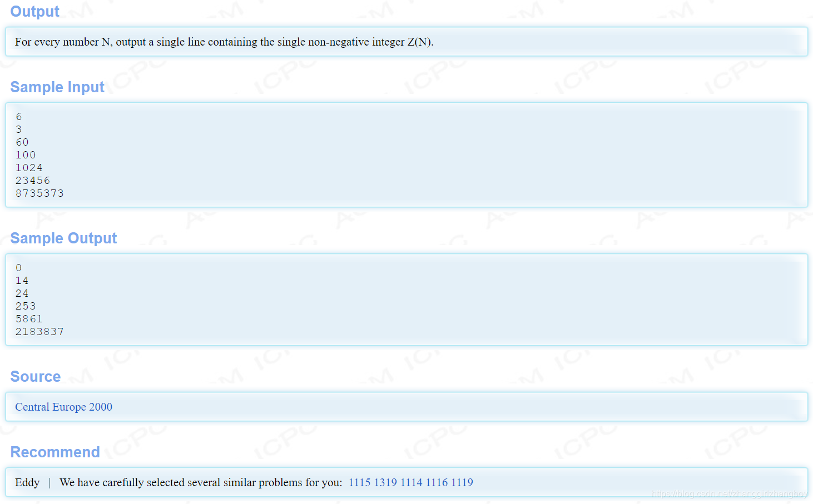Screen dimensions: 813x504
Task: Open recommended problem 1115
Action: [x=359, y=482]
